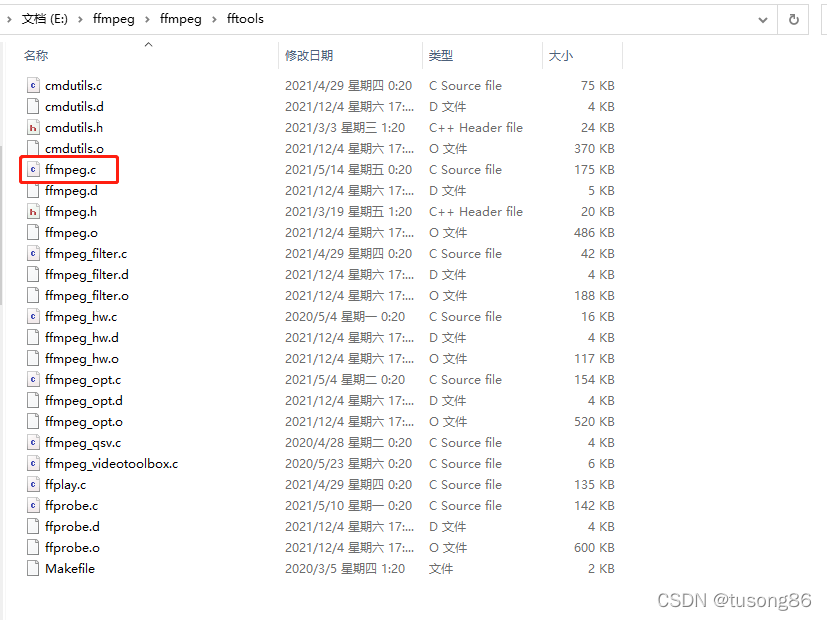Click the ffmpeg_hw.o file icon

(x=33, y=359)
